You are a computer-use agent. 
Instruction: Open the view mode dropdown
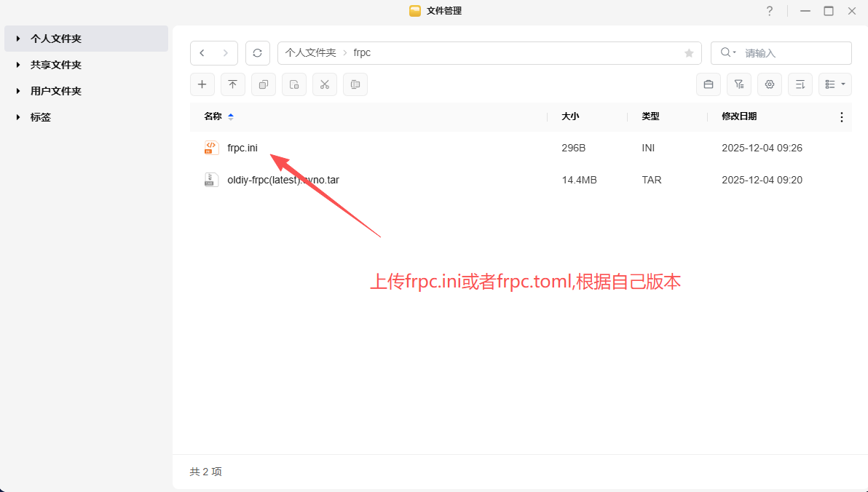point(835,84)
